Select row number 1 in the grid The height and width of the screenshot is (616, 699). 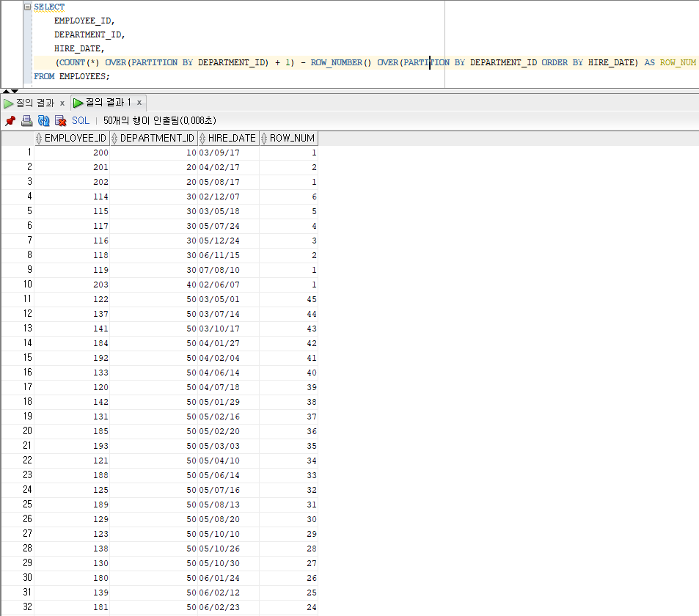pyautogui.click(x=18, y=153)
